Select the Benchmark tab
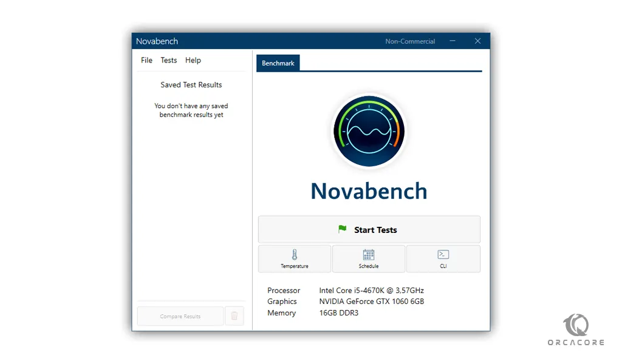The height and width of the screenshot is (364, 622). point(278,63)
